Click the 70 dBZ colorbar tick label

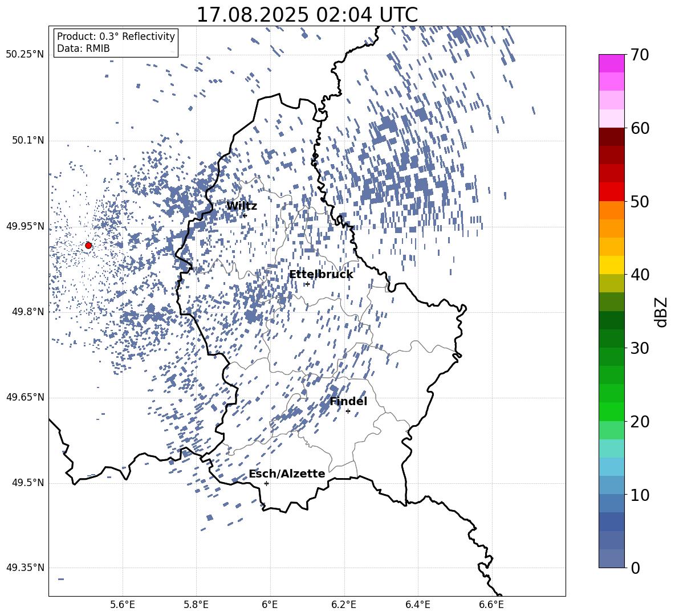pyautogui.click(x=640, y=55)
